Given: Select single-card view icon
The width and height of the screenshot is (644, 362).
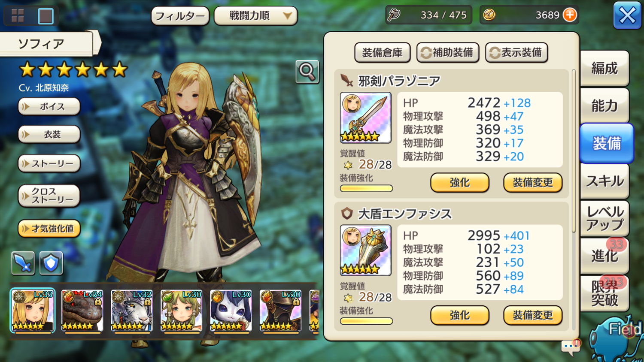Looking at the screenshot, I should pyautogui.click(x=46, y=16).
